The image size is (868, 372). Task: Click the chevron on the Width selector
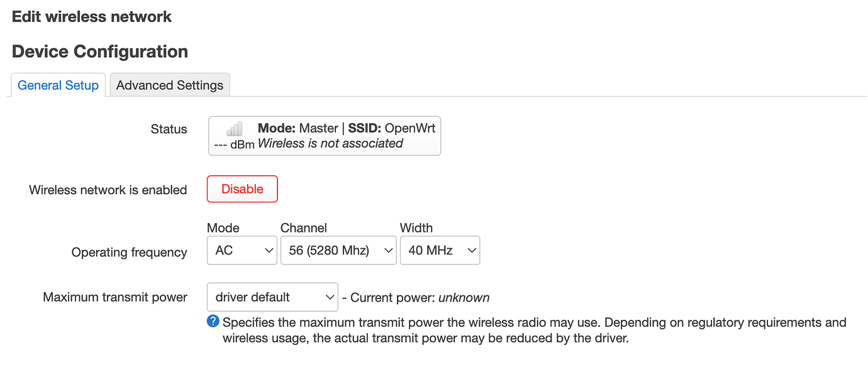471,249
